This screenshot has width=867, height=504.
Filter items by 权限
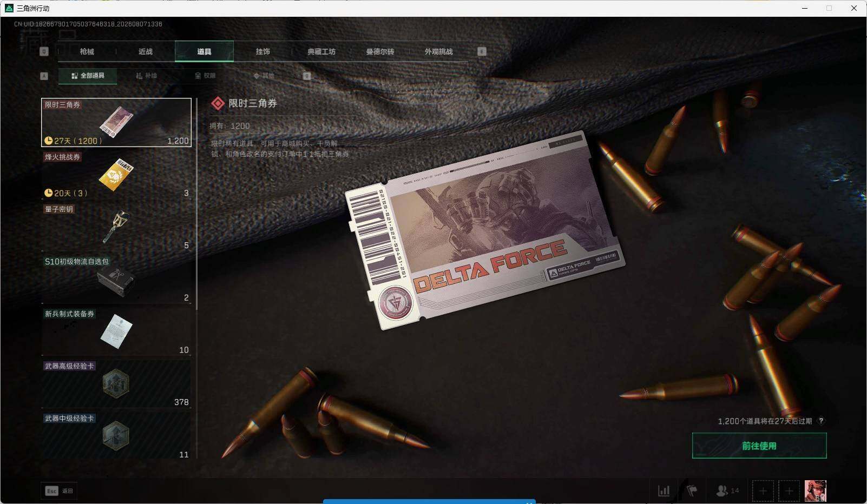(x=205, y=76)
